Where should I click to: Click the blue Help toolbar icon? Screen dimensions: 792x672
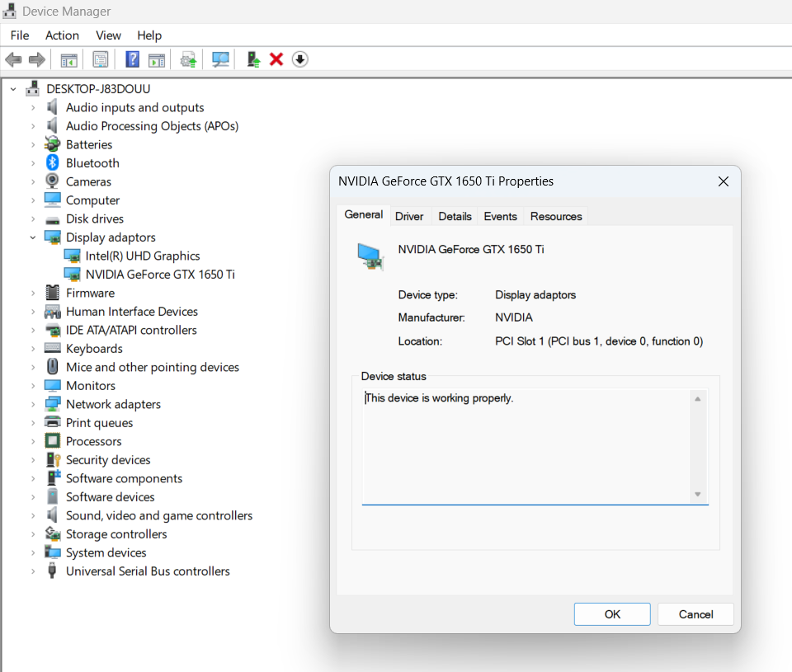(132, 59)
